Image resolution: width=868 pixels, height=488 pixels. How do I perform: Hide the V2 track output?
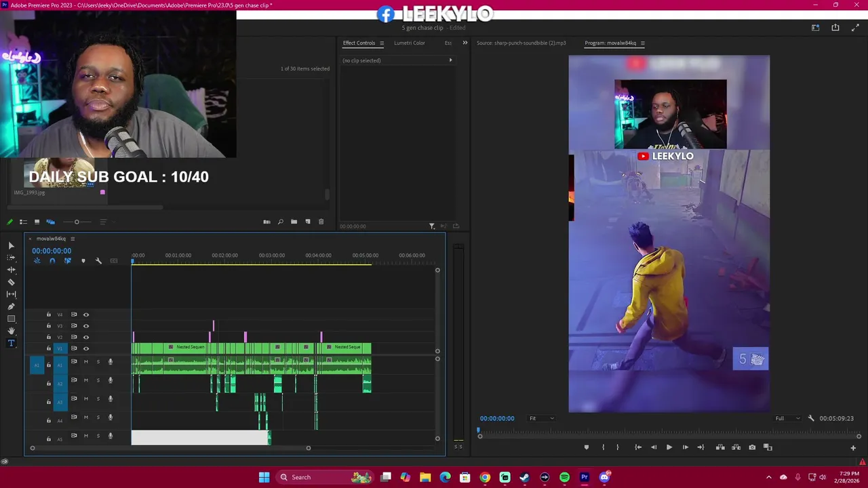86,337
